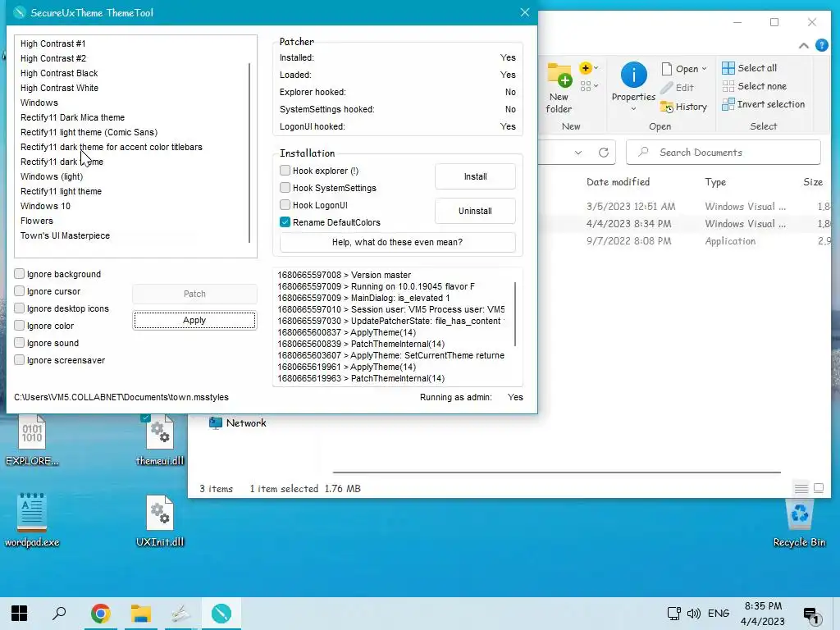Enable Ignore screensaver option
Viewport: 840px width, 630px height.
point(20,359)
